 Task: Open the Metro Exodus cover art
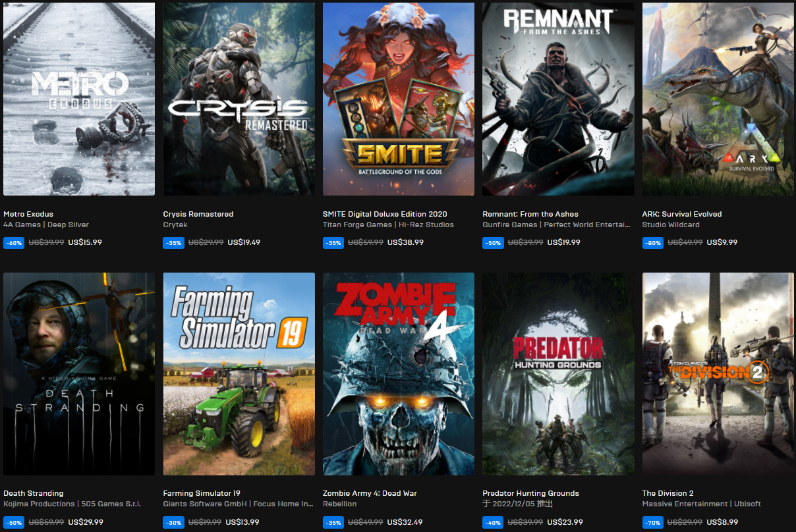[79, 99]
